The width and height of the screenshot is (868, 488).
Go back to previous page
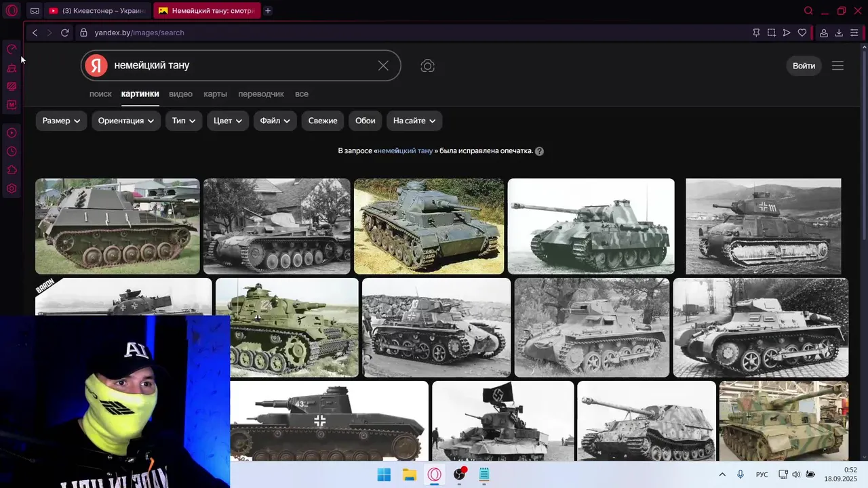[x=35, y=33]
